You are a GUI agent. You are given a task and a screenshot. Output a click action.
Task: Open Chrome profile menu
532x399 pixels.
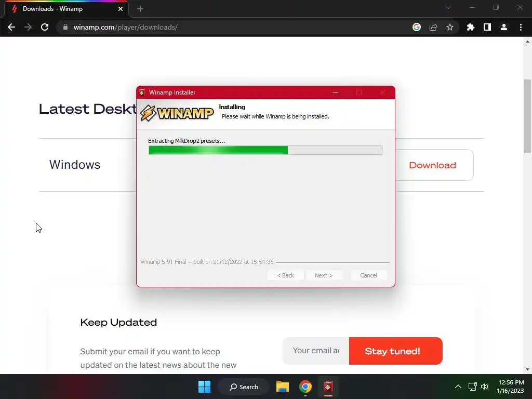click(504, 27)
